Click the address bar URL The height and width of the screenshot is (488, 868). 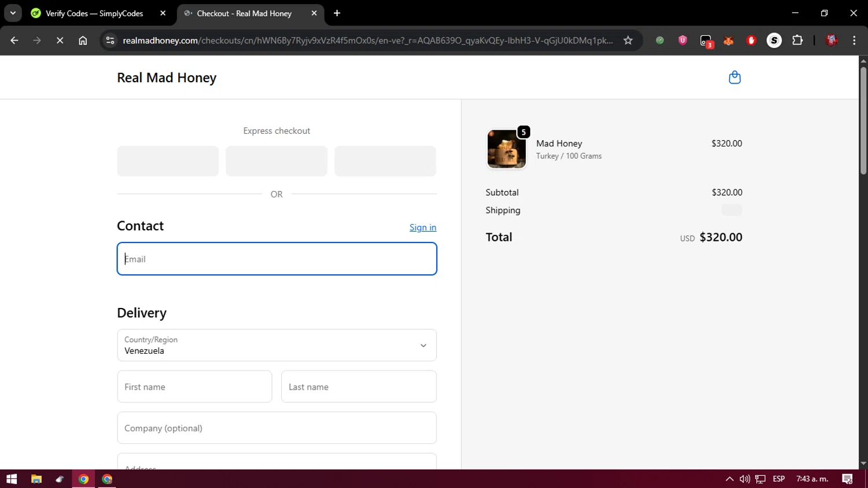click(367, 41)
